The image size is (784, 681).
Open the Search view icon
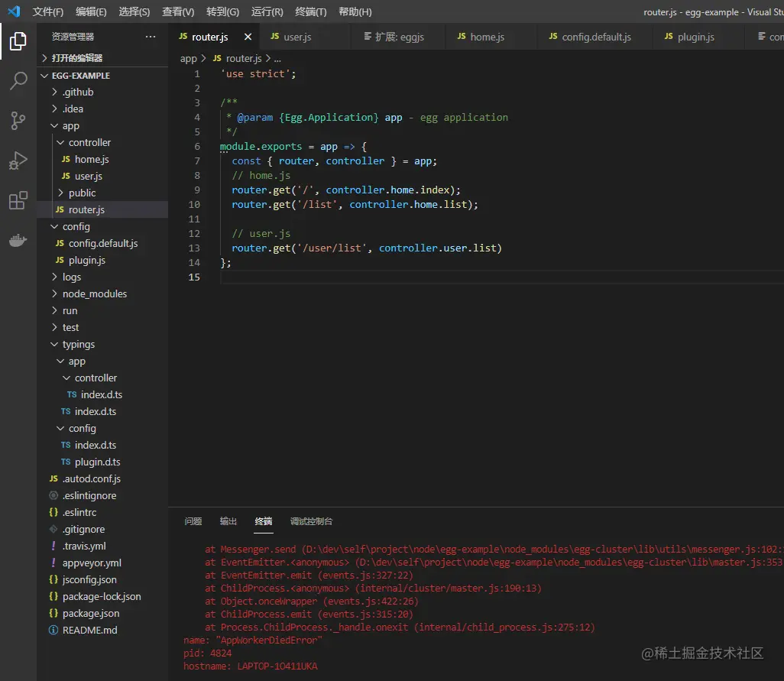coord(18,81)
